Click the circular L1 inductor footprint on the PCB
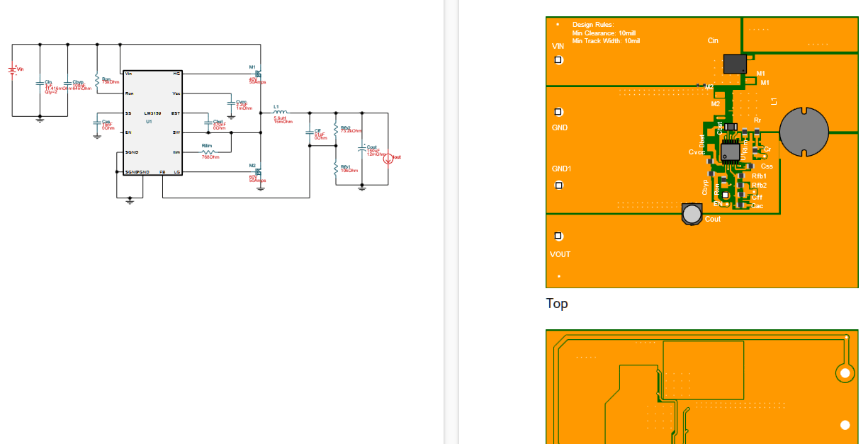The width and height of the screenshot is (868, 444). (x=804, y=131)
